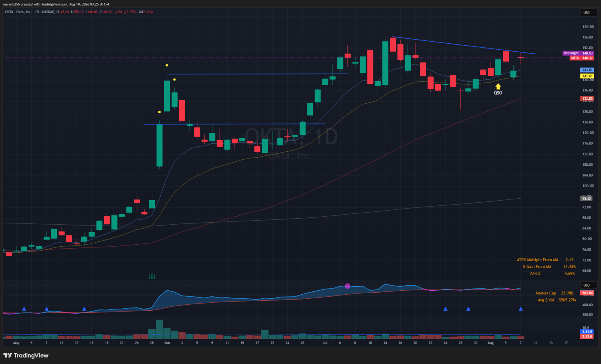Image resolution: width=601 pixels, height=364 pixels.
Task: Click the gray 95.42 moving average label
Action: coord(587,199)
